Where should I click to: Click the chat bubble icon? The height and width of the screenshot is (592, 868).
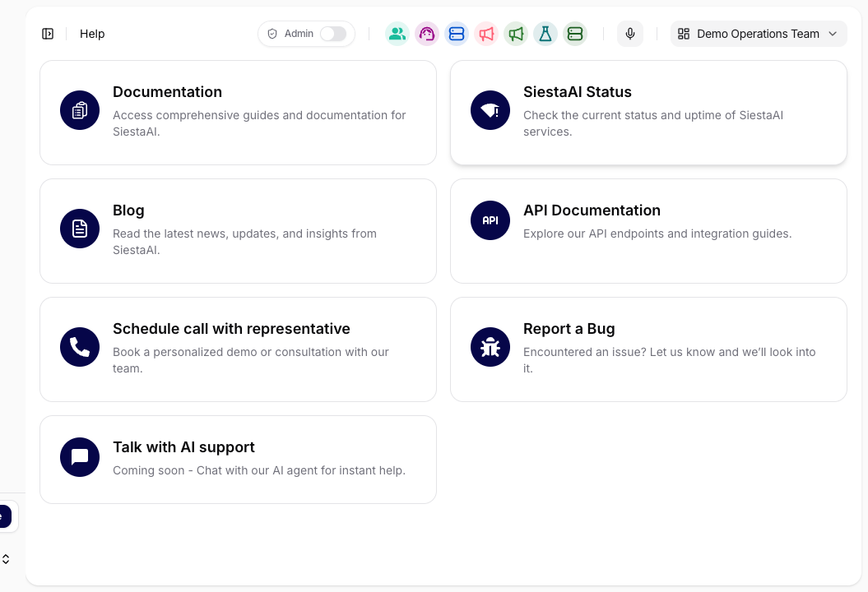[80, 457]
